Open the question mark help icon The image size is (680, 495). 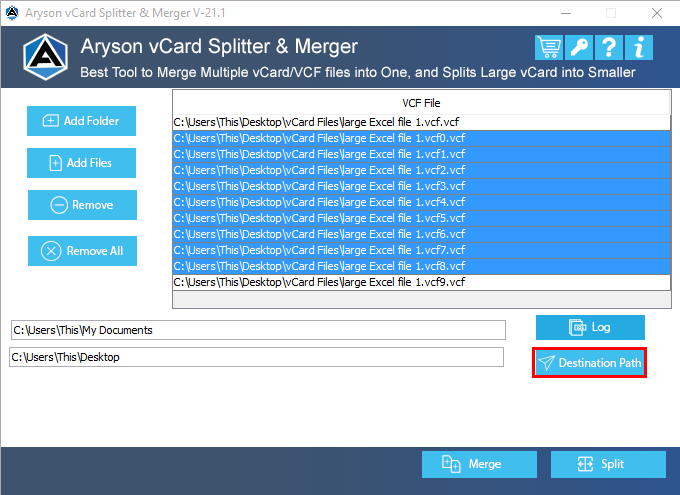pos(609,47)
